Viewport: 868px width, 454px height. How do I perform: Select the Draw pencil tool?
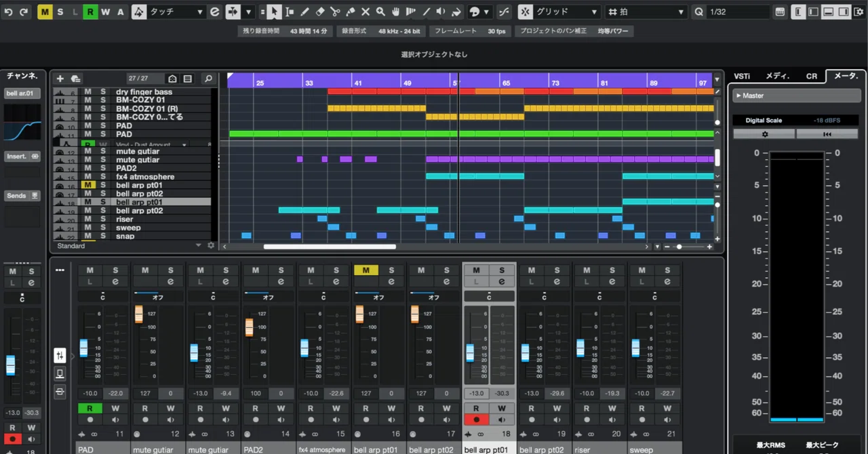click(x=305, y=12)
